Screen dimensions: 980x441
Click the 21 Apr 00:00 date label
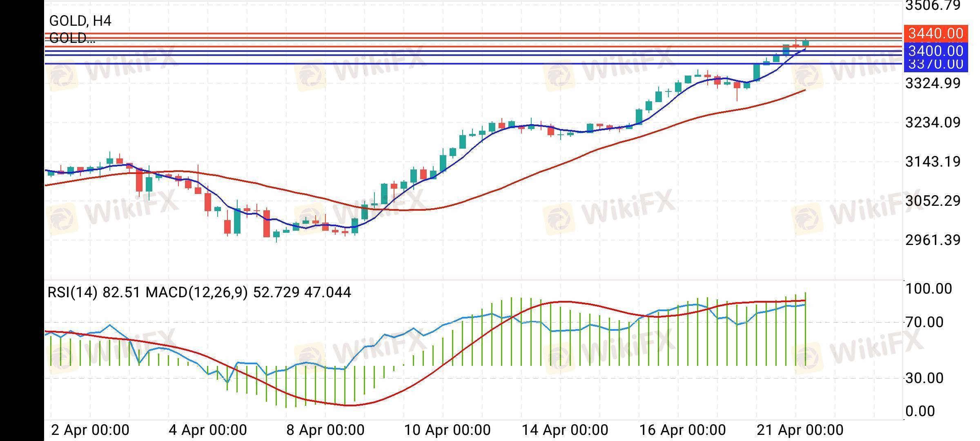(x=800, y=430)
